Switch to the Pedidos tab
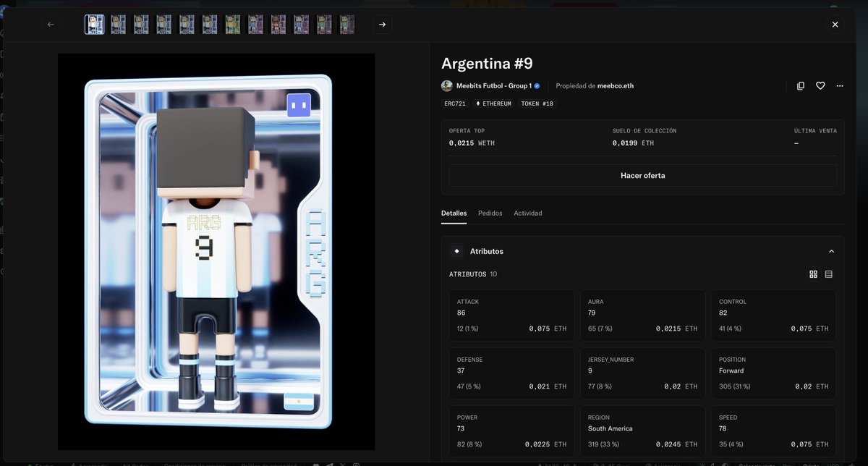Viewport: 868px width, 466px height. [x=490, y=213]
